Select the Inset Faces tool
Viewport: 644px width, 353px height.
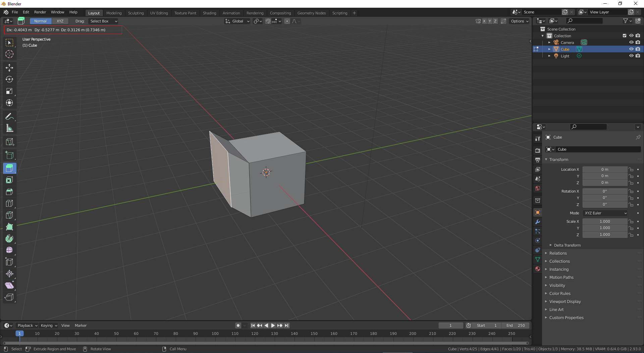[x=9, y=180]
